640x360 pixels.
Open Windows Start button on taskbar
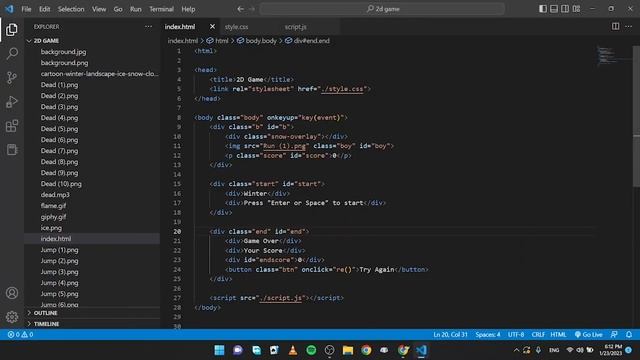(x=219, y=350)
